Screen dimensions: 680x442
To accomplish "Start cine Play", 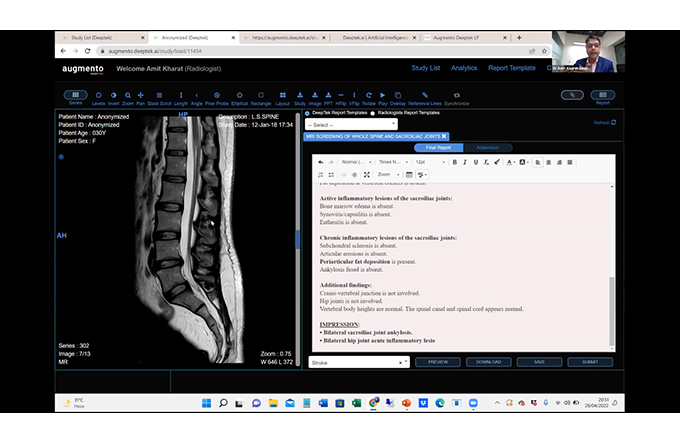I will (382, 98).
